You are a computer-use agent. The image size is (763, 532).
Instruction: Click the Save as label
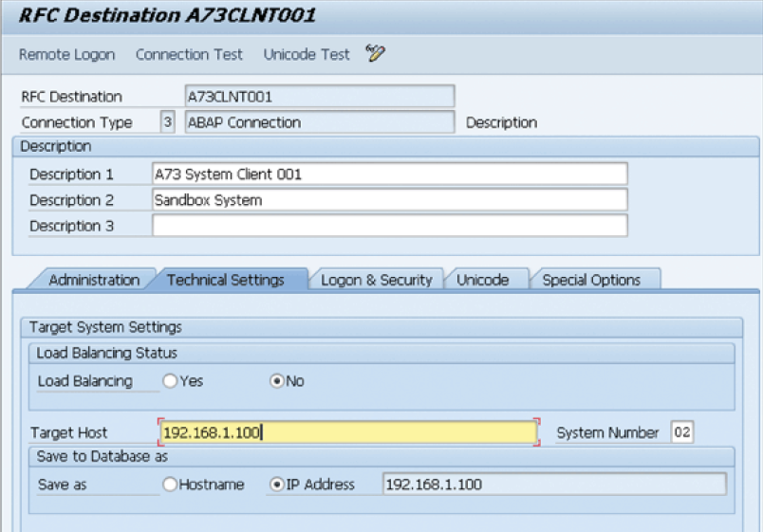(63, 485)
